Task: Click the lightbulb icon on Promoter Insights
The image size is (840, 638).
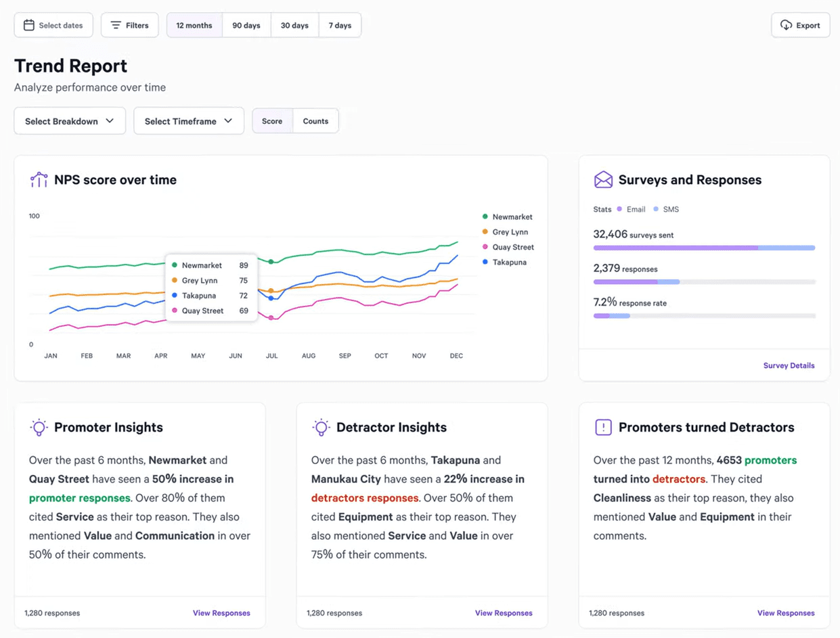Action: (39, 427)
